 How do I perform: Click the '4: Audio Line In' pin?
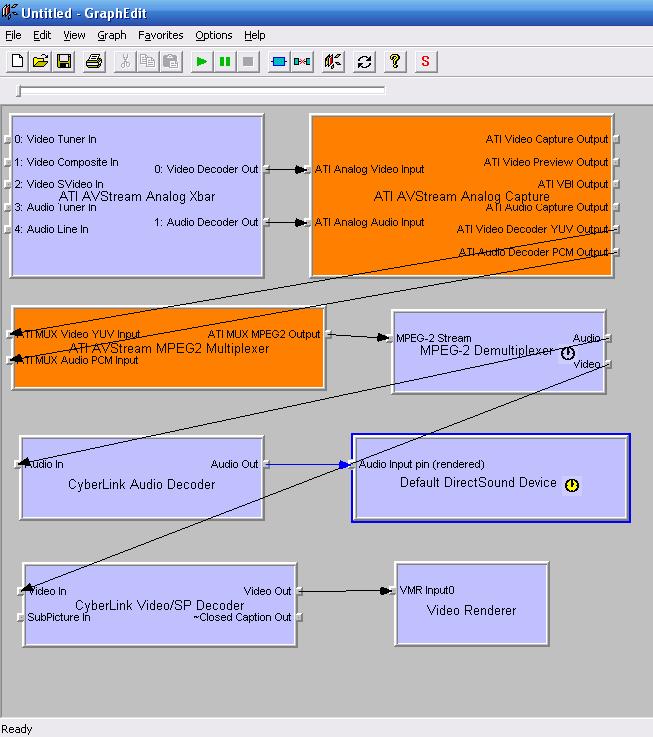point(51,229)
